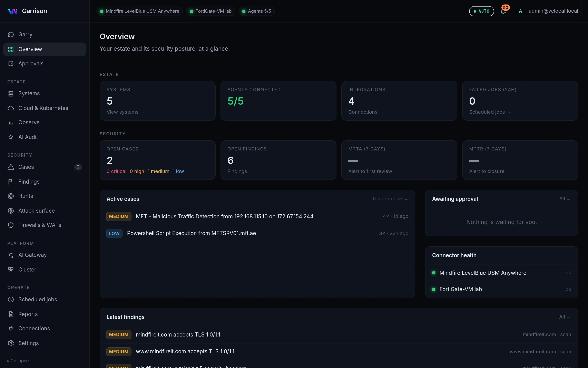
Task: Follow the Findings link in Open Findings card
Action: pyautogui.click(x=240, y=171)
